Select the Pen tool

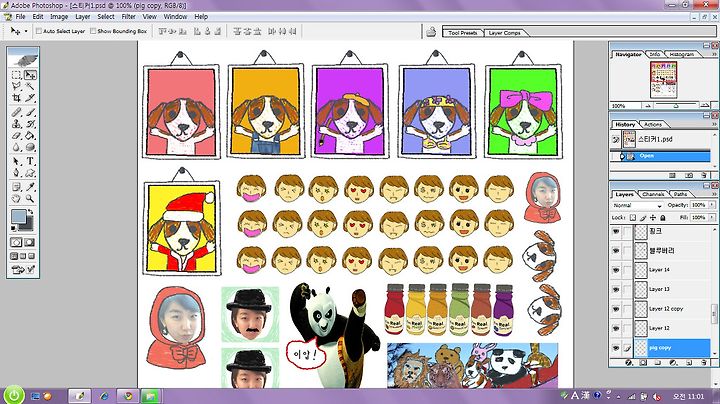tap(17, 173)
